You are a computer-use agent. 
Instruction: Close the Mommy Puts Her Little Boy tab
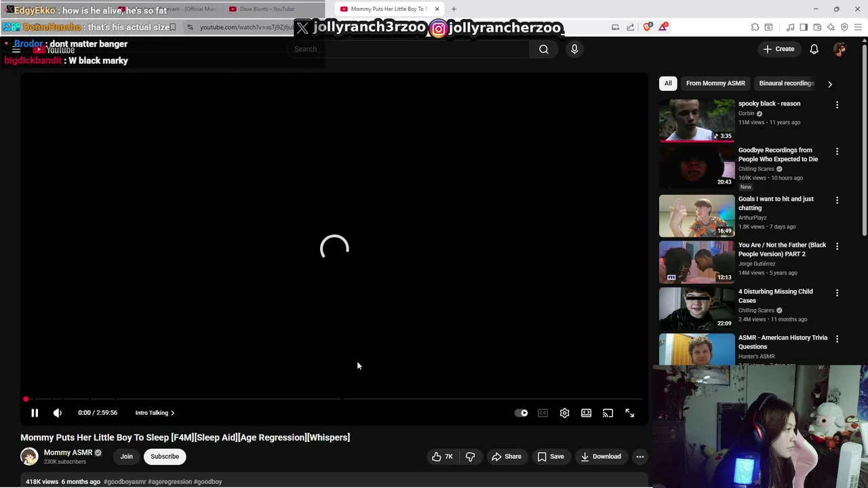click(x=437, y=9)
